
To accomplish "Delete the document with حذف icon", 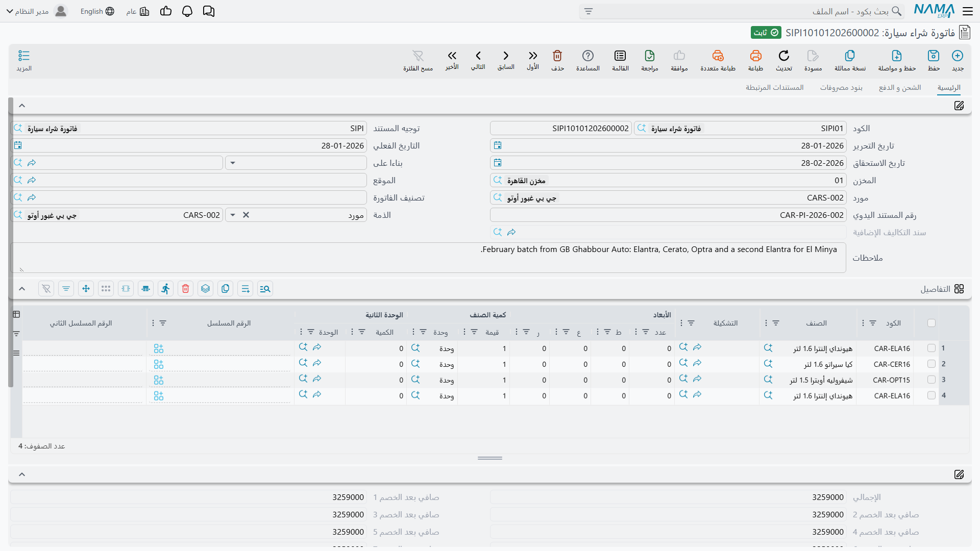I will tap(557, 56).
